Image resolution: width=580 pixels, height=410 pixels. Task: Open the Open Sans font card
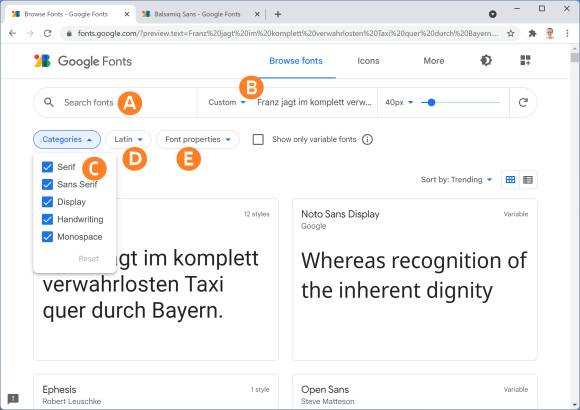pos(415,391)
